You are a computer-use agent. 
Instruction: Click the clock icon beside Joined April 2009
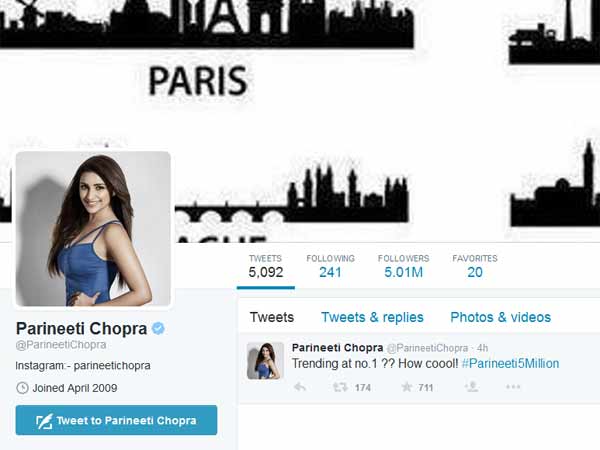point(22,388)
